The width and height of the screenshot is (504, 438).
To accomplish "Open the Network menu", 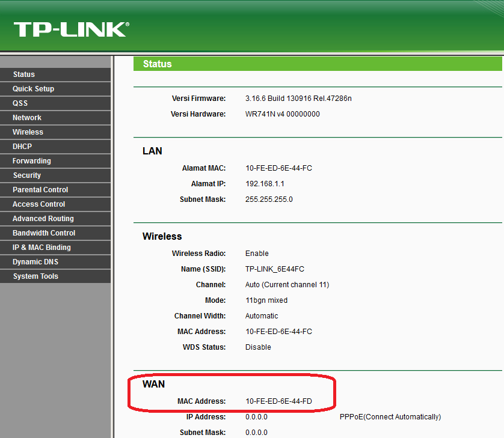I will (55, 118).
